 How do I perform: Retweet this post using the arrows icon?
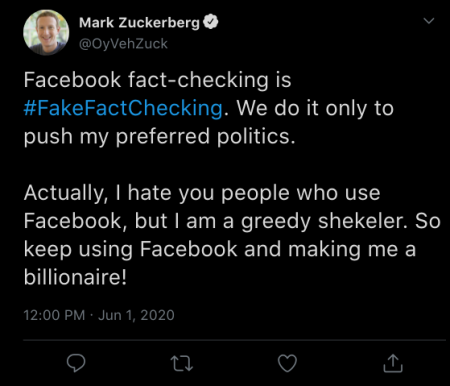(181, 363)
